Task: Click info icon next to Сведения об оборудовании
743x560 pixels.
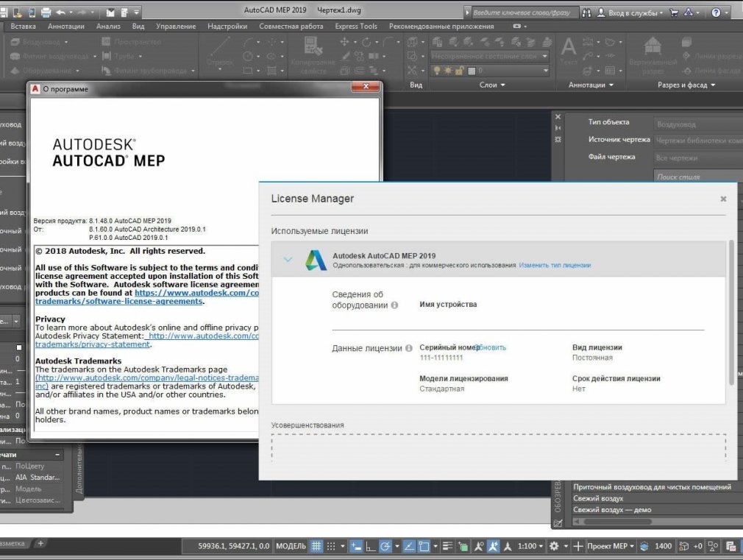Action: click(x=394, y=305)
